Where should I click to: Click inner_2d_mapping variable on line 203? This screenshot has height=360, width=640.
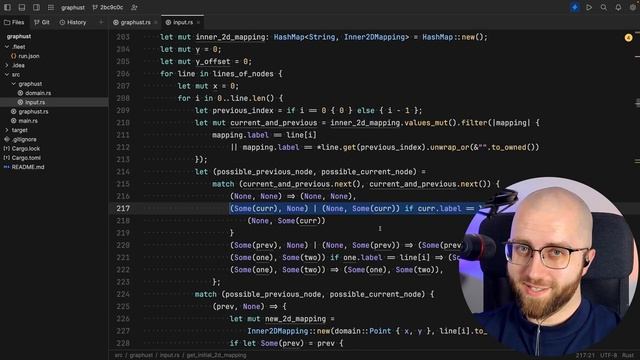[230, 37]
